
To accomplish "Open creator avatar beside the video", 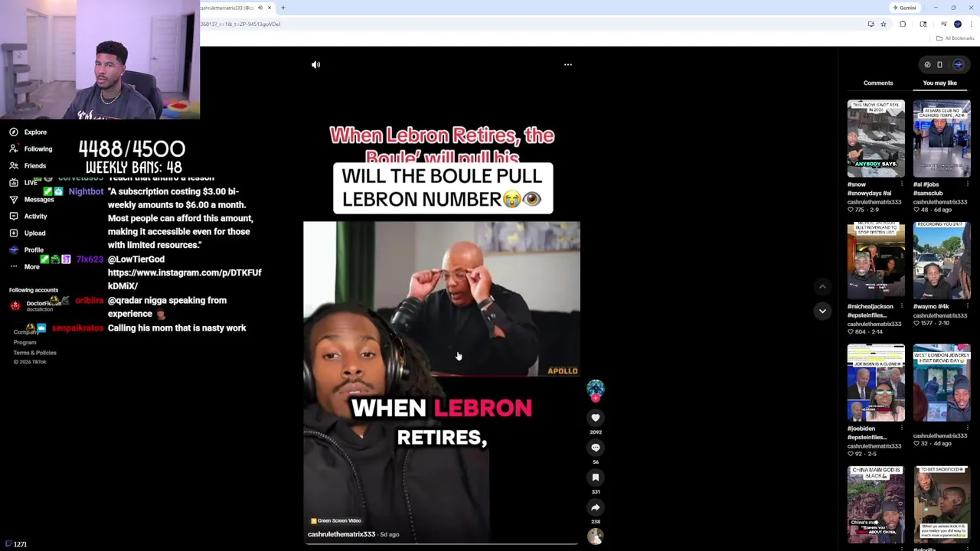I will (x=595, y=388).
